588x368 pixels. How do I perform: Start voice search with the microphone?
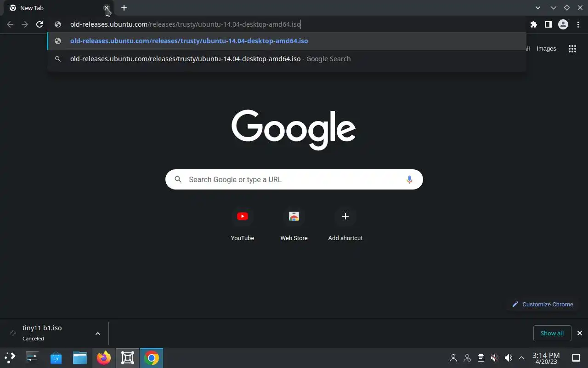(409, 179)
